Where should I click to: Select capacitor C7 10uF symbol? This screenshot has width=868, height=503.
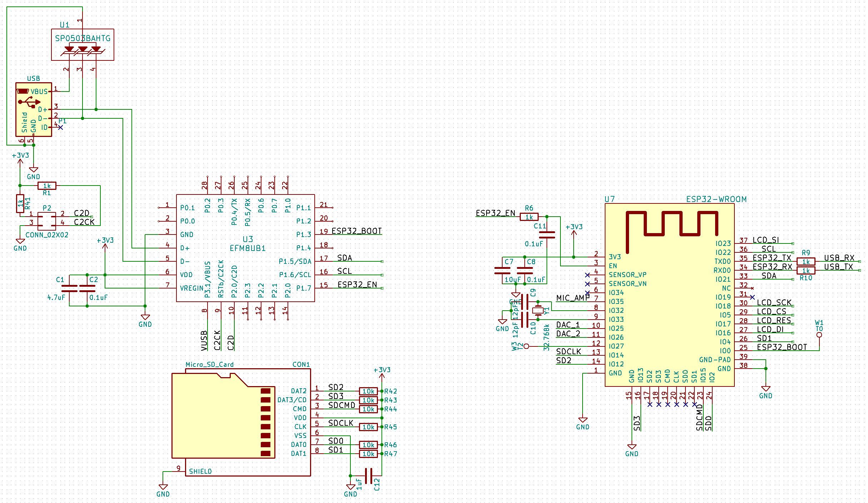[502, 271]
